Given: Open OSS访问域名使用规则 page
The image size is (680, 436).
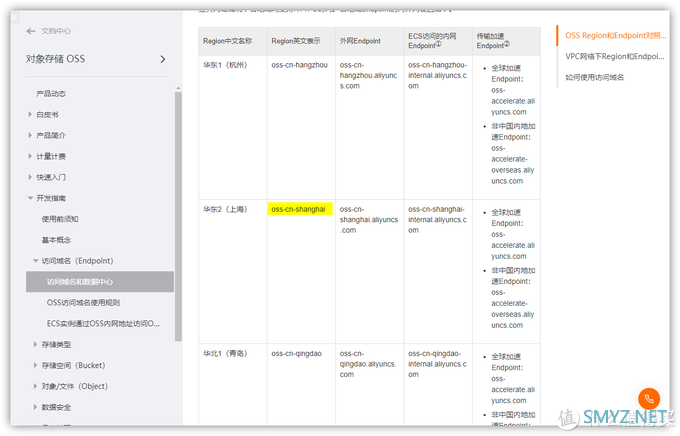Looking at the screenshot, I should [83, 303].
